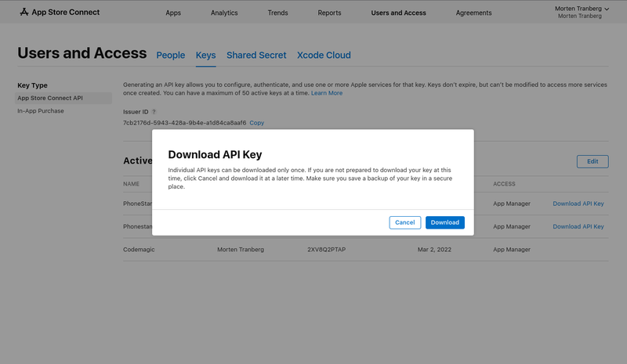This screenshot has height=364, width=627.
Task: Open the Issuer ID help question mark
Action: 154,112
